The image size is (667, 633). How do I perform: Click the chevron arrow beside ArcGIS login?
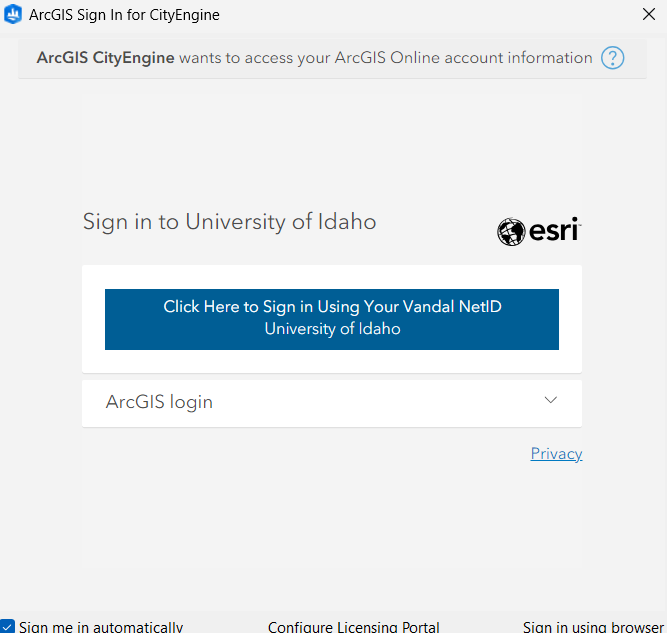[550, 400]
